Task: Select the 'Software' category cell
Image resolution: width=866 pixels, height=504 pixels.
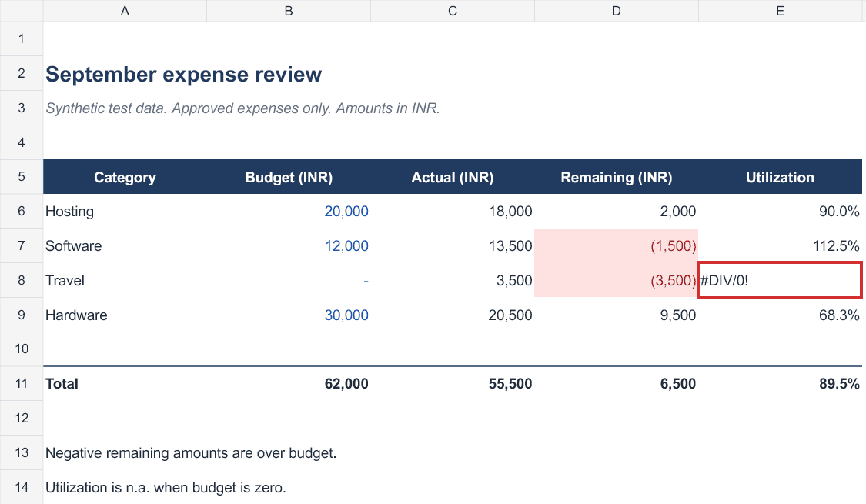Action: [x=125, y=245]
